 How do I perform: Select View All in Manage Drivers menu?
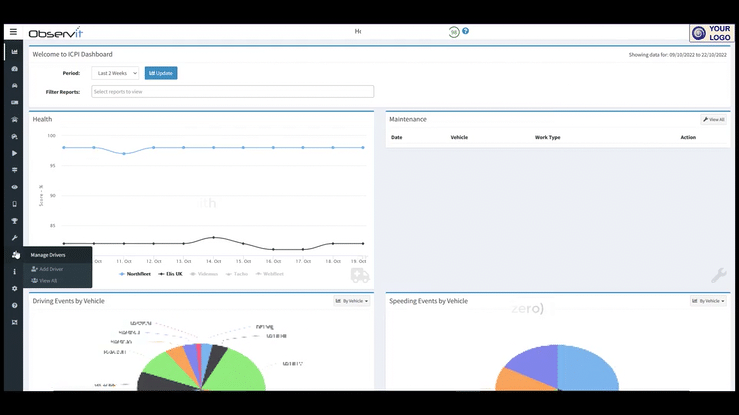[x=44, y=281]
